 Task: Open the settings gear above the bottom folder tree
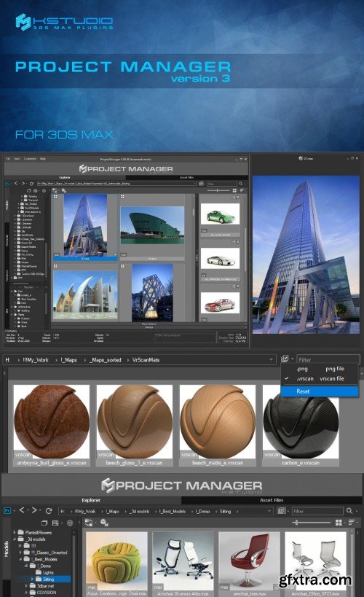point(70,523)
